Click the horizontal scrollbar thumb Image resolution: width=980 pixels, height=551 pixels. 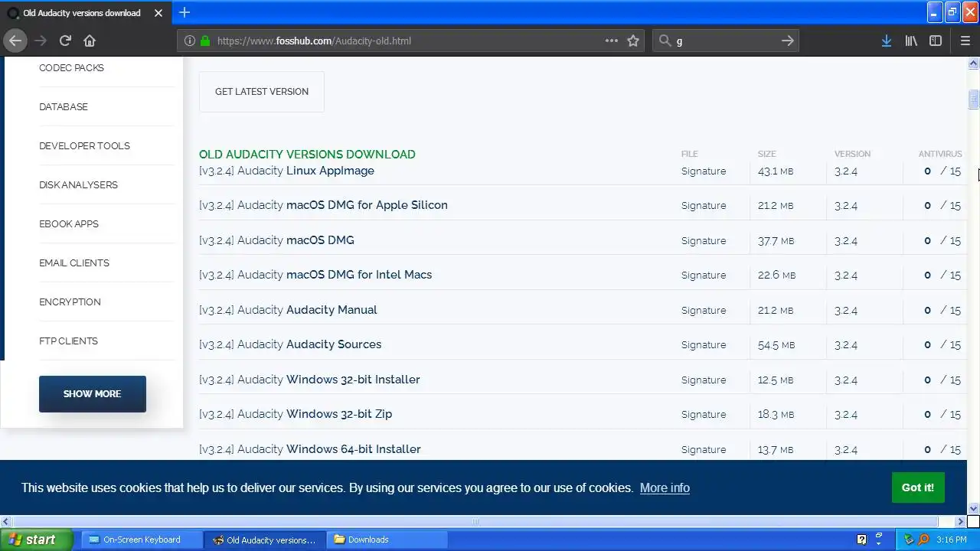pyautogui.click(x=475, y=522)
